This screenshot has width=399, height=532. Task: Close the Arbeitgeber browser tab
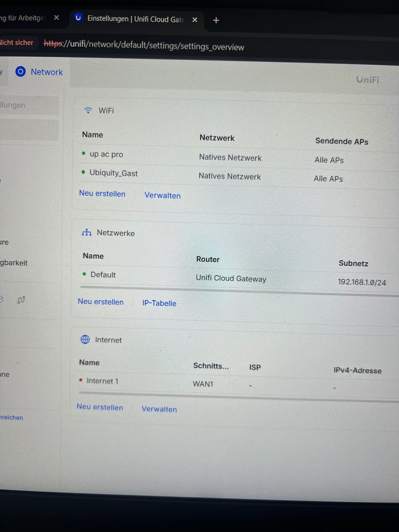coord(57,18)
